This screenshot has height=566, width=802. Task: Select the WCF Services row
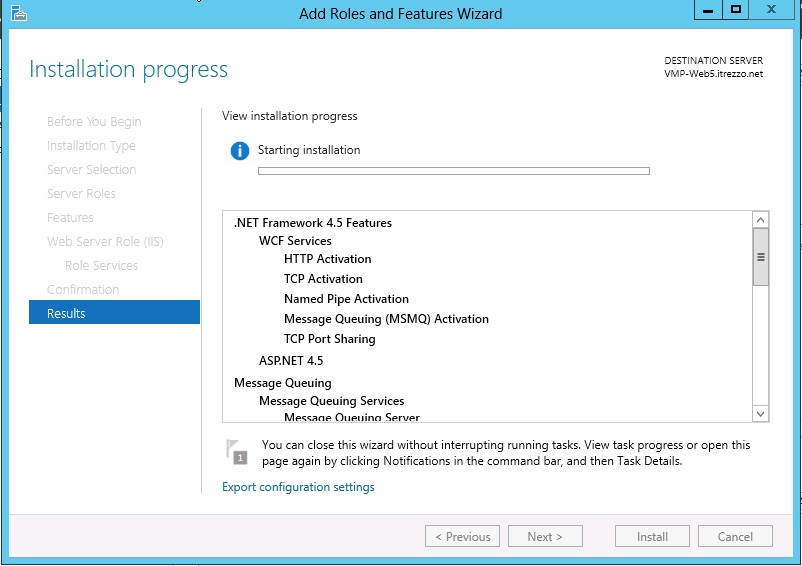coord(295,241)
